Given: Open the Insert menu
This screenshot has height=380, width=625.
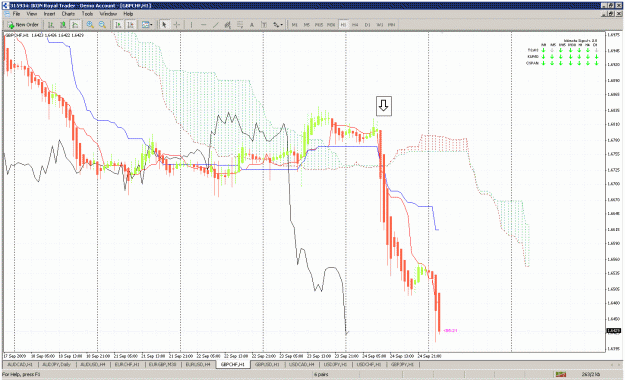Looking at the screenshot, I should pos(49,14).
